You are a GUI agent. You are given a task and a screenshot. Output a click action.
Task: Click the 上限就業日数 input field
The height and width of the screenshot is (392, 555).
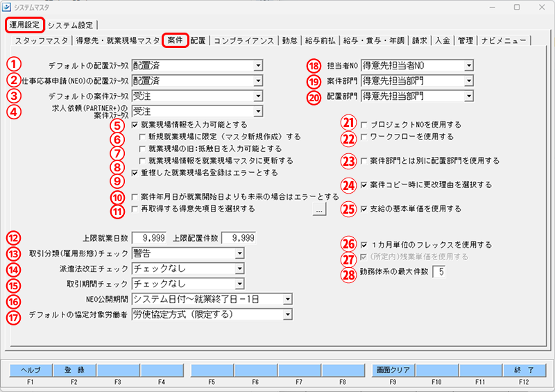pyautogui.click(x=149, y=238)
